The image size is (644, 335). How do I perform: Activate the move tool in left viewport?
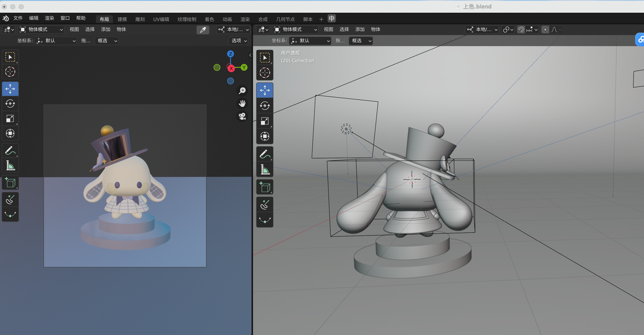click(x=10, y=89)
